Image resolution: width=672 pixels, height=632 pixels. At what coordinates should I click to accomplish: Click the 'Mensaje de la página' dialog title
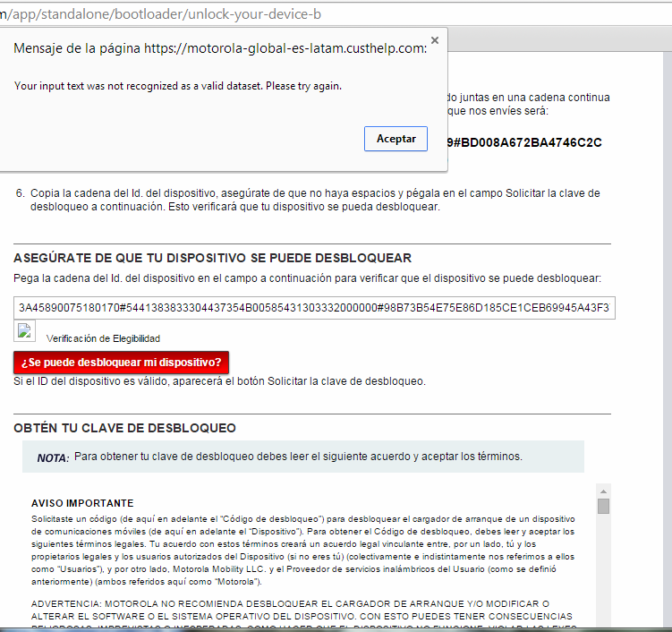220,48
